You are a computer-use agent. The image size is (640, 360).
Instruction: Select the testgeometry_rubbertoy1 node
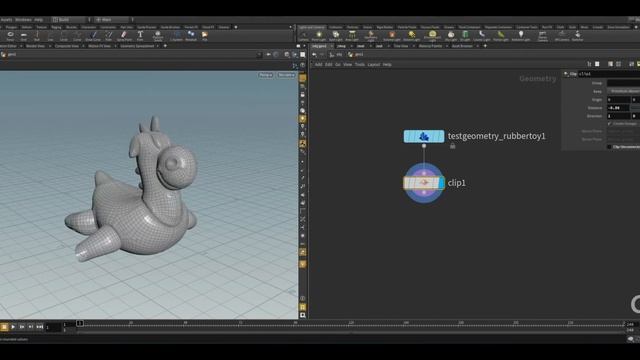(424, 136)
